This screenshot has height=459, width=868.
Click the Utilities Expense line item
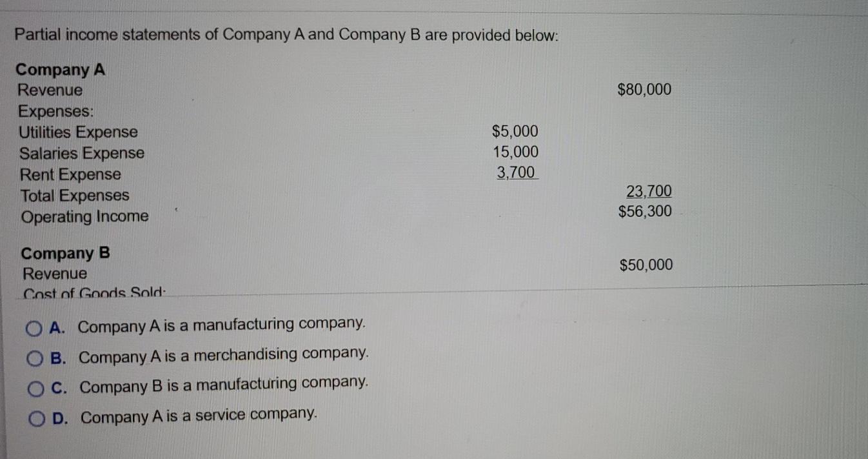coord(78,132)
